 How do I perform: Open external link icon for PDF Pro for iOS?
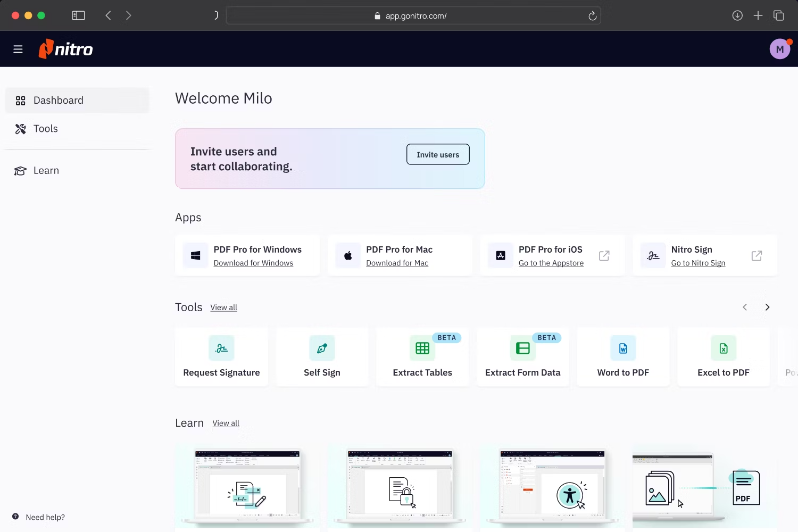point(604,256)
